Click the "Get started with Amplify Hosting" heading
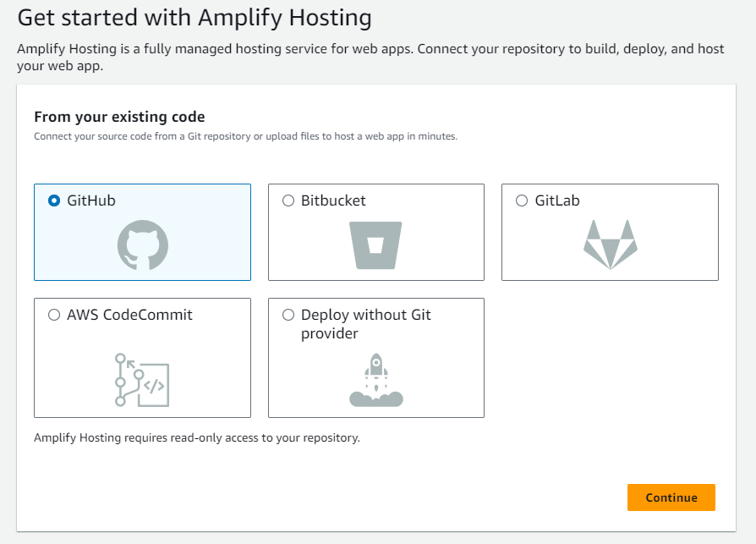This screenshot has width=756, height=544. click(x=194, y=18)
